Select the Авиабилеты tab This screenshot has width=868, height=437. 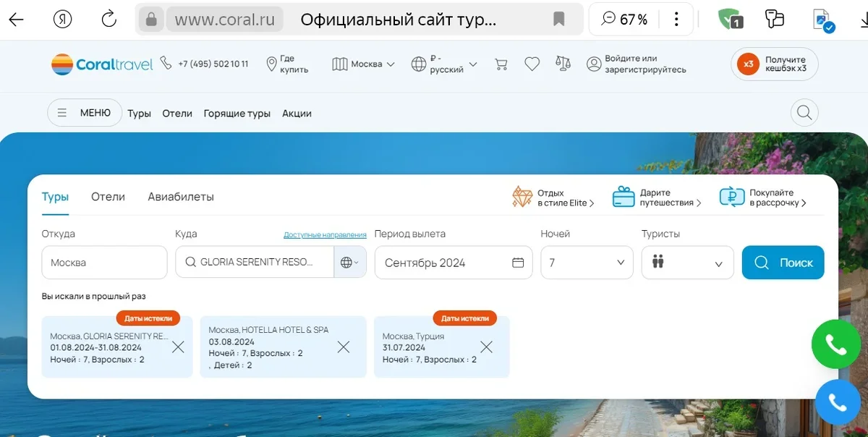coord(181,197)
